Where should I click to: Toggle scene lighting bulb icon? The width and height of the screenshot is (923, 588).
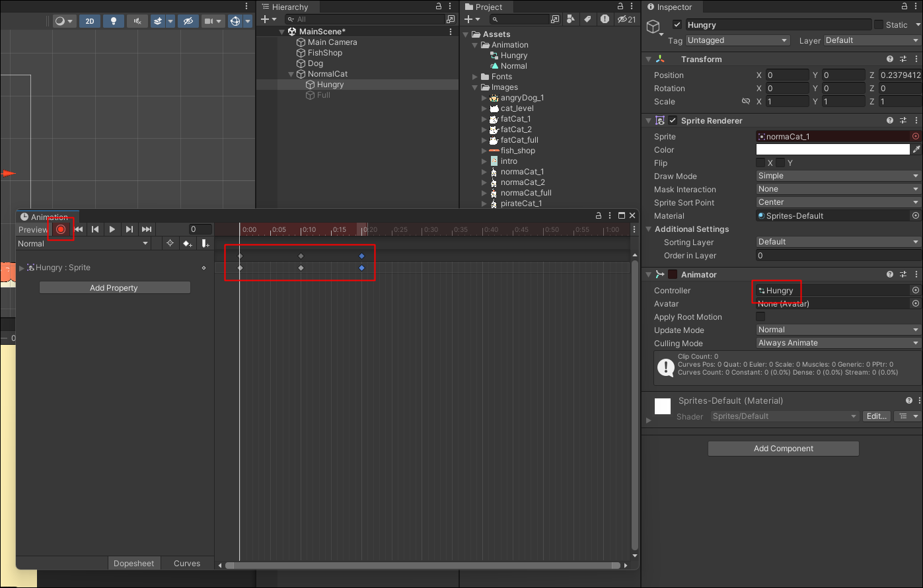[x=114, y=21]
